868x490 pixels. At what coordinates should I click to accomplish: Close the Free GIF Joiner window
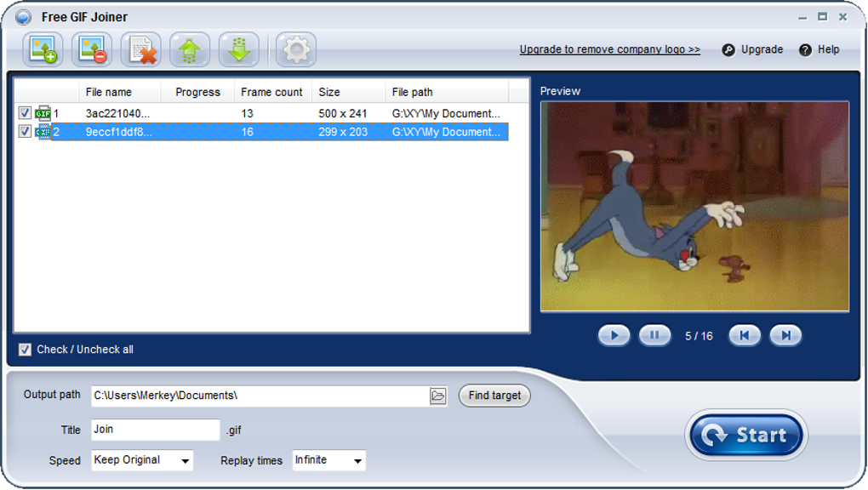842,17
